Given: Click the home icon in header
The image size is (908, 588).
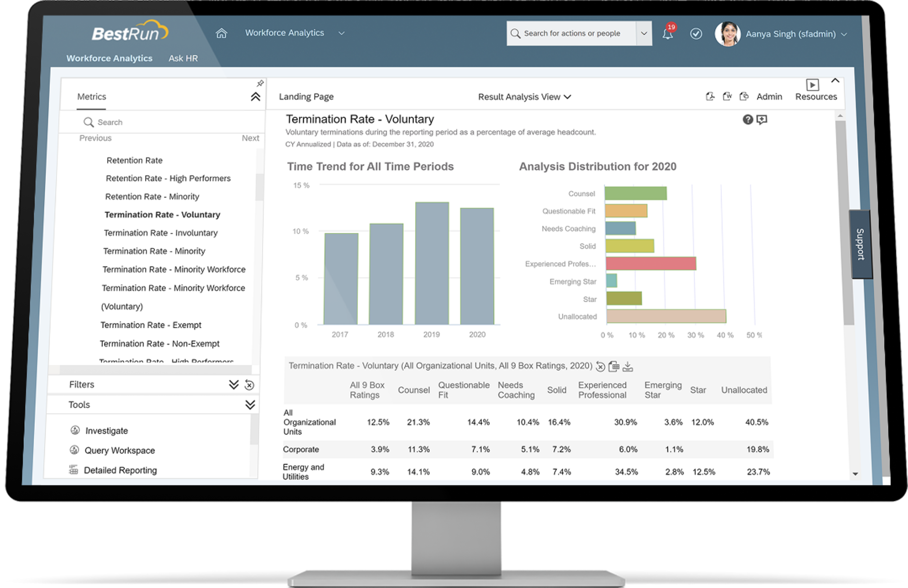Looking at the screenshot, I should pos(221,33).
